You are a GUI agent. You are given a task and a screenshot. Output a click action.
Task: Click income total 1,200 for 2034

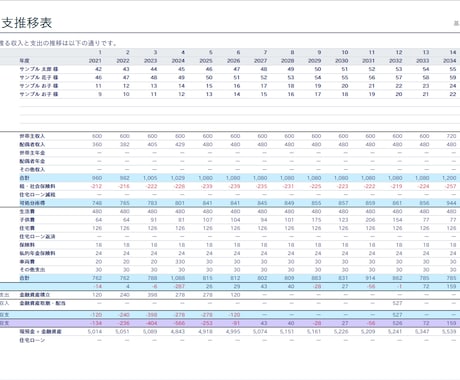point(449,178)
